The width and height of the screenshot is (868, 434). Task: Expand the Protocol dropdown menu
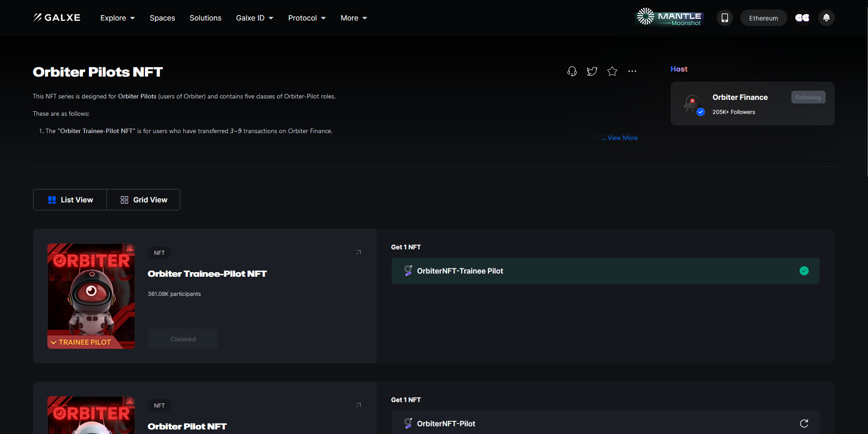[307, 18]
